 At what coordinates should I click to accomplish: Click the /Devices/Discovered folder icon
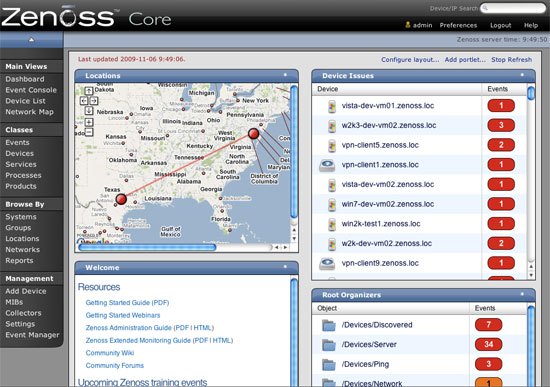[x=329, y=325]
